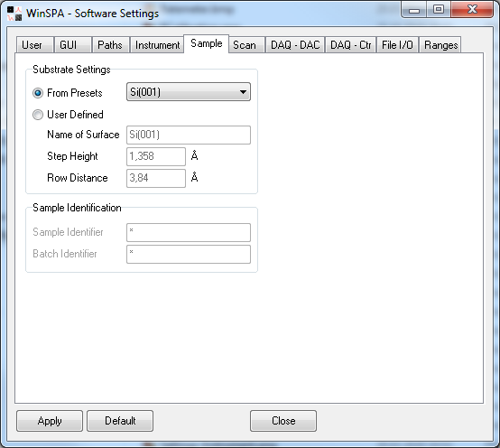500x448 pixels.
Task: Switch to the User tab
Action: [x=32, y=45]
